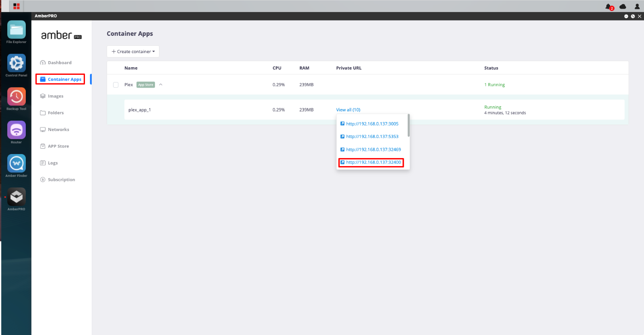The height and width of the screenshot is (335, 644).
Task: Click the amber PRO logo
Action: pyautogui.click(x=61, y=35)
